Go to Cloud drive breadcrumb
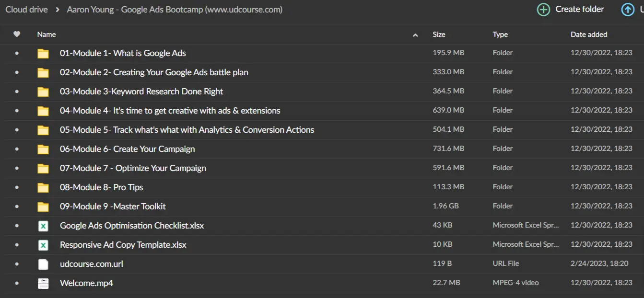 (x=26, y=10)
